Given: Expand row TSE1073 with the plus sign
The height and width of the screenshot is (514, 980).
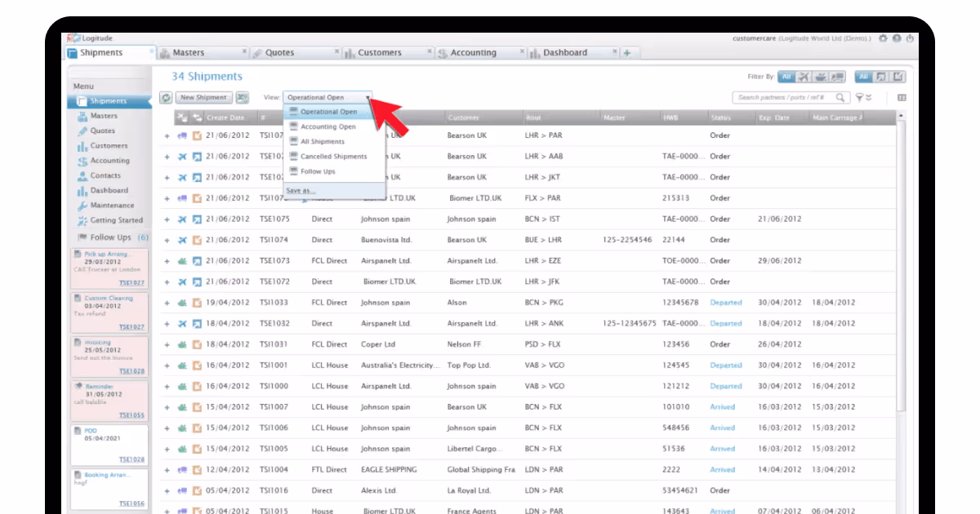Looking at the screenshot, I should [167, 261].
